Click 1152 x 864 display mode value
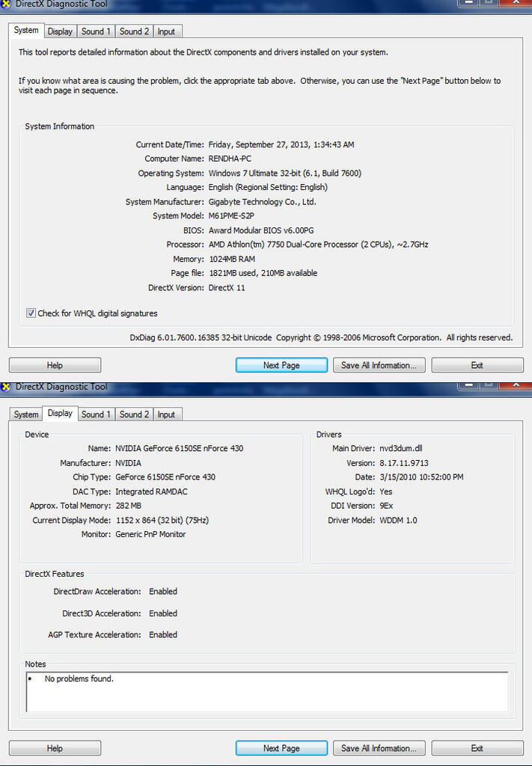The width and height of the screenshot is (532, 766). pyautogui.click(x=162, y=521)
